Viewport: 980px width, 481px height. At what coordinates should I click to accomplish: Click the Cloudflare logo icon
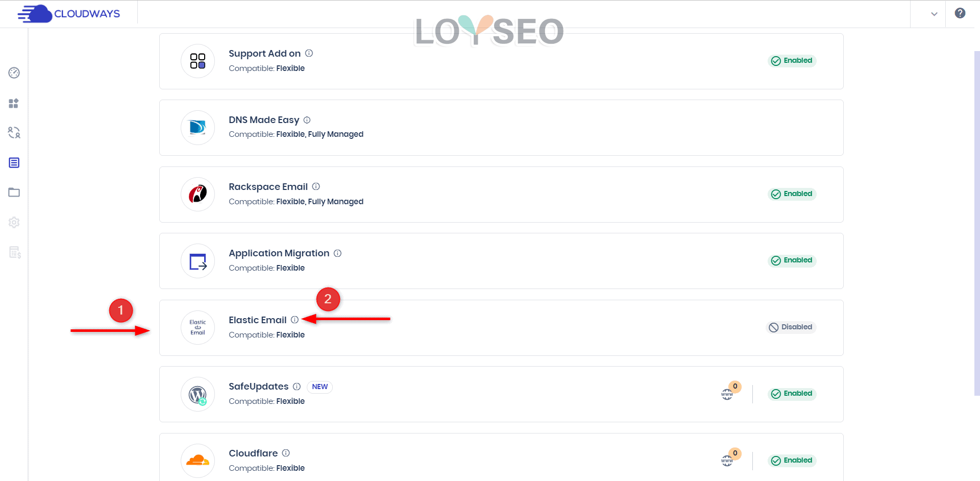[198, 461]
